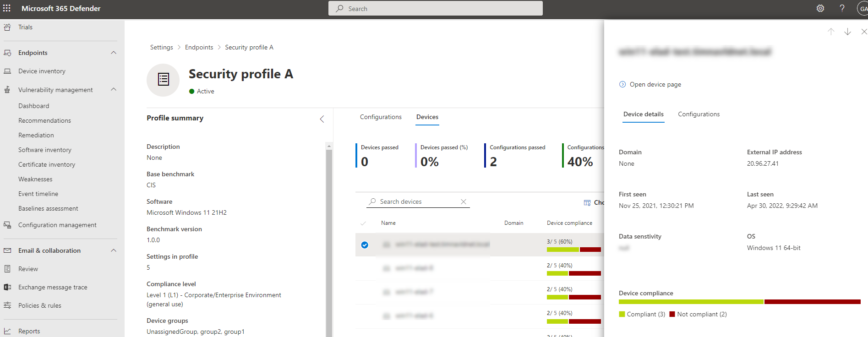Click the Trials icon in sidebar
The image size is (868, 337).
click(x=7, y=27)
